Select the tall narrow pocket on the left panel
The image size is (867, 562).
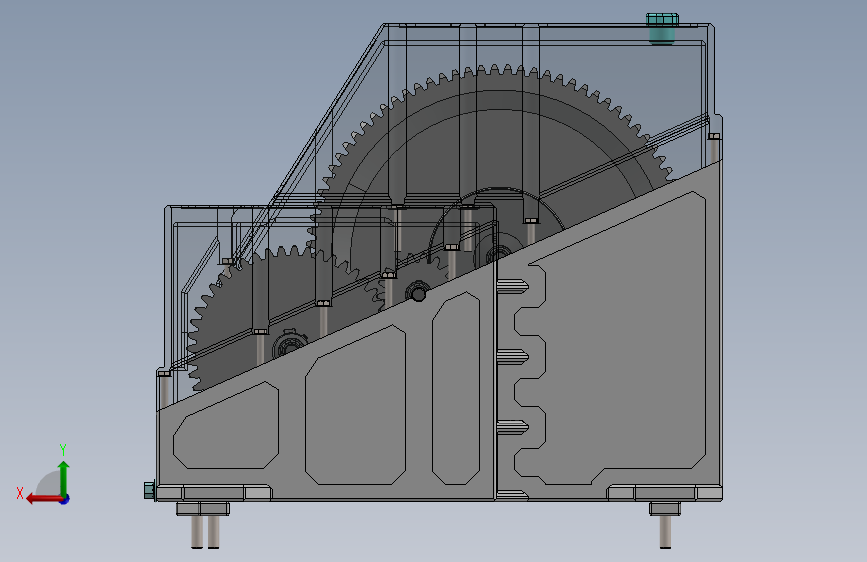[456, 389]
